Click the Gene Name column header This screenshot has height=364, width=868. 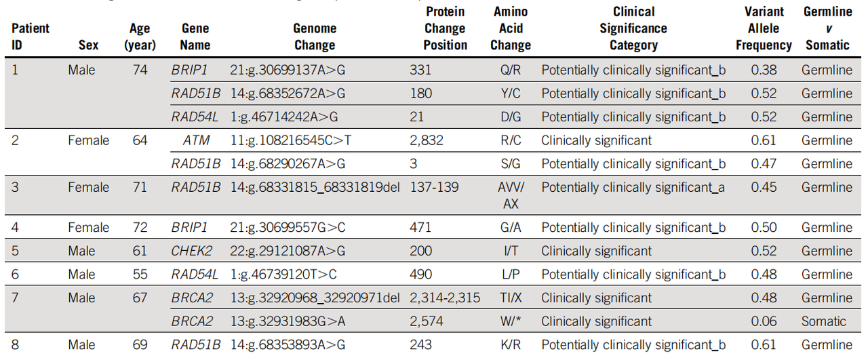[x=195, y=37]
